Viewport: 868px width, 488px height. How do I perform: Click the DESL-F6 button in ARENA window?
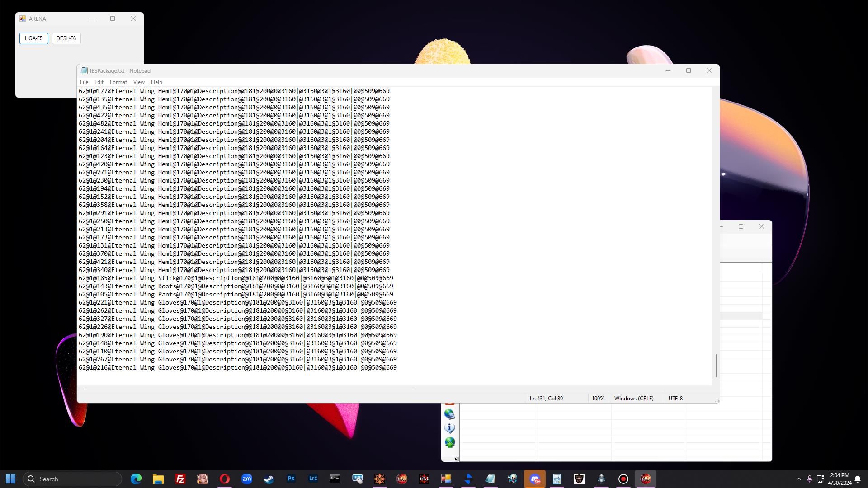coord(66,38)
